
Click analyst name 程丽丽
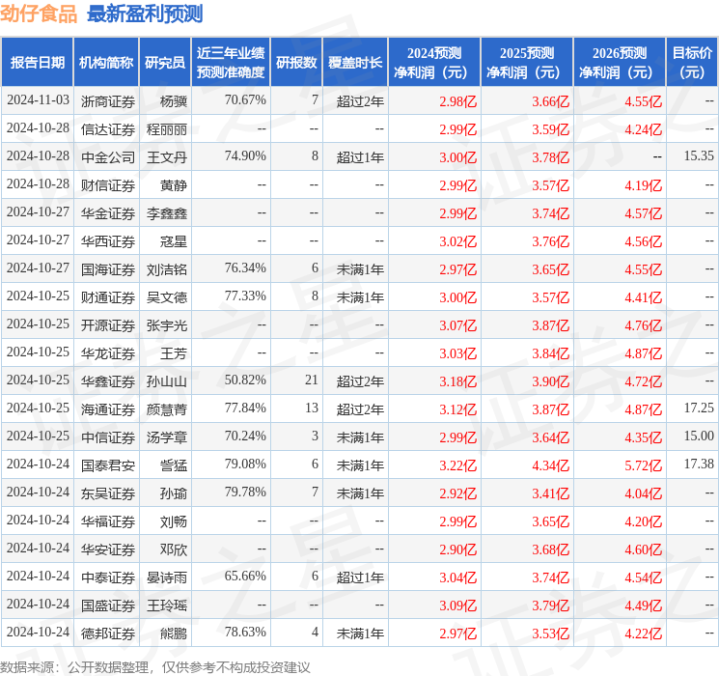click(166, 129)
